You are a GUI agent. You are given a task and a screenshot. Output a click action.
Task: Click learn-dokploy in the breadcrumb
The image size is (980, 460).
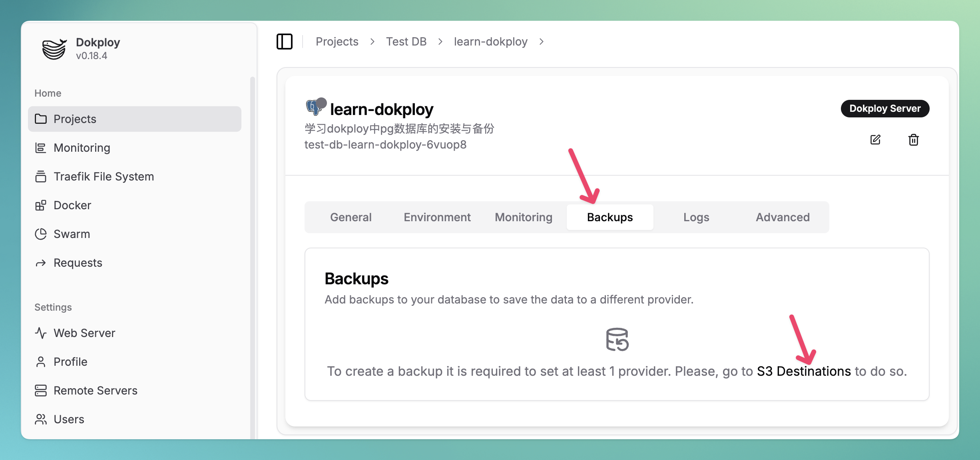tap(491, 42)
